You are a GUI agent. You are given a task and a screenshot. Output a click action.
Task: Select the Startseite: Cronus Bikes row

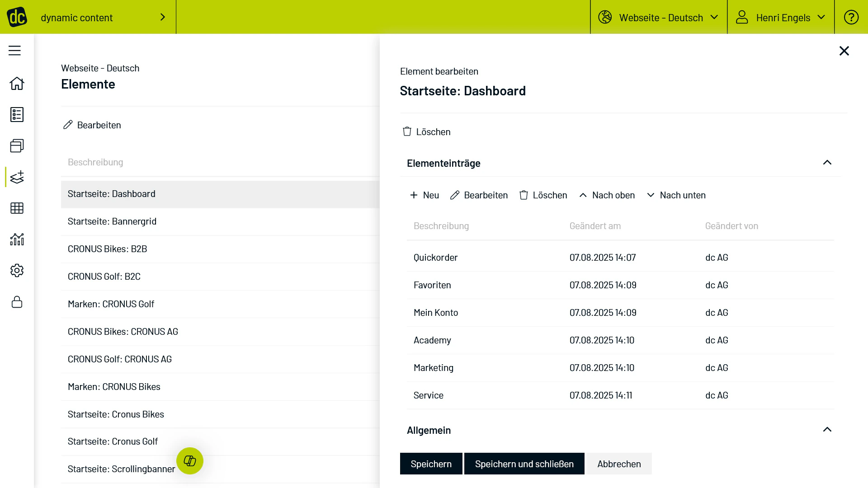(x=220, y=414)
